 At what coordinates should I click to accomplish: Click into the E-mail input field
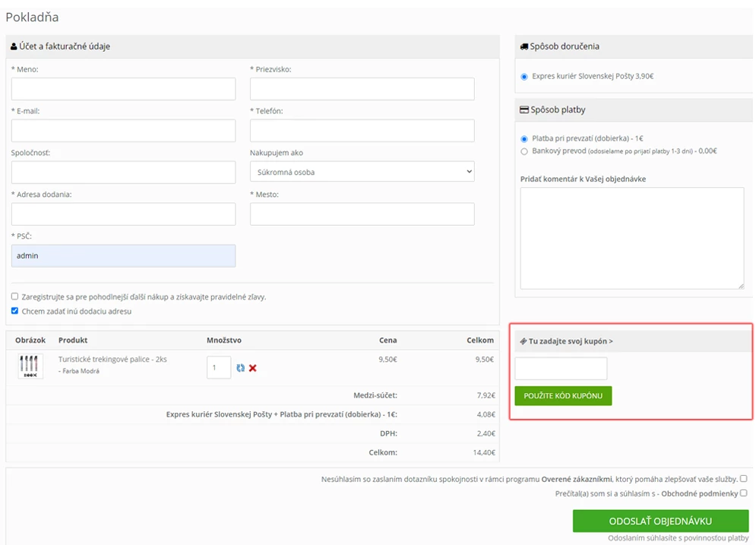coord(123,131)
